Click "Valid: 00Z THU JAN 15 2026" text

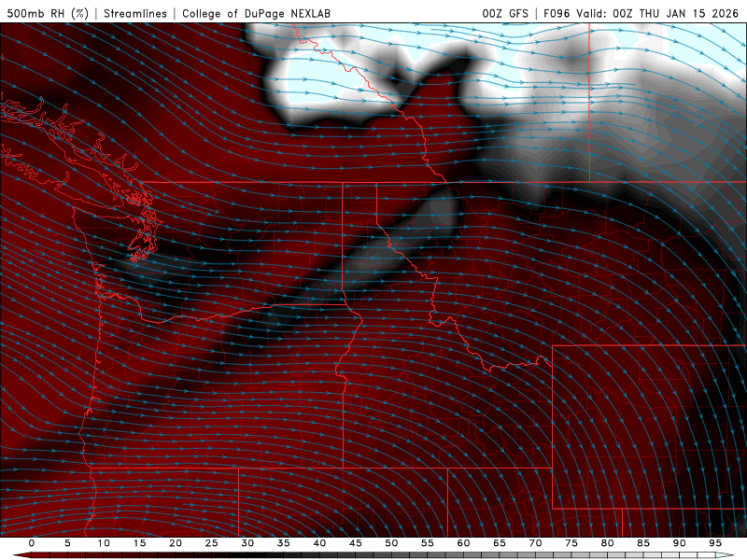[x=657, y=13]
